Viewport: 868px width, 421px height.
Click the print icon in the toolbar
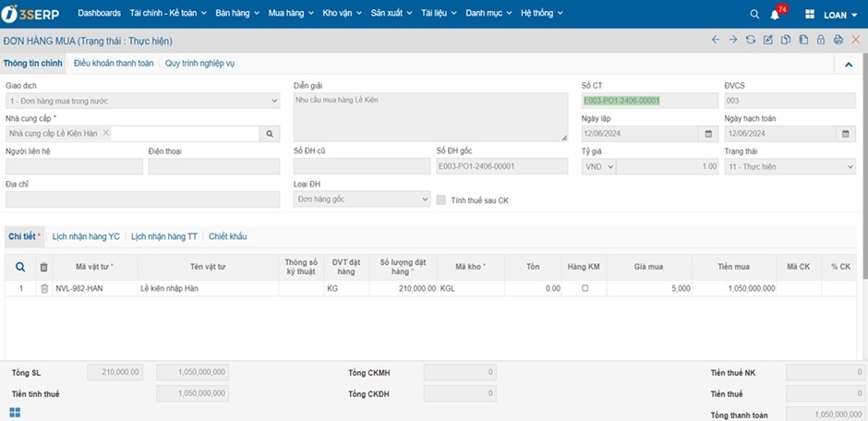pyautogui.click(x=838, y=40)
